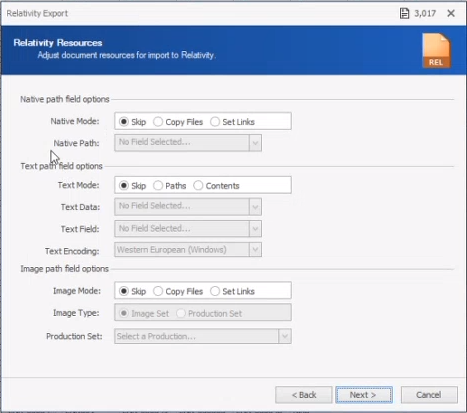Open the Text Data field dropdown
The image size is (467, 413).
(x=255, y=207)
